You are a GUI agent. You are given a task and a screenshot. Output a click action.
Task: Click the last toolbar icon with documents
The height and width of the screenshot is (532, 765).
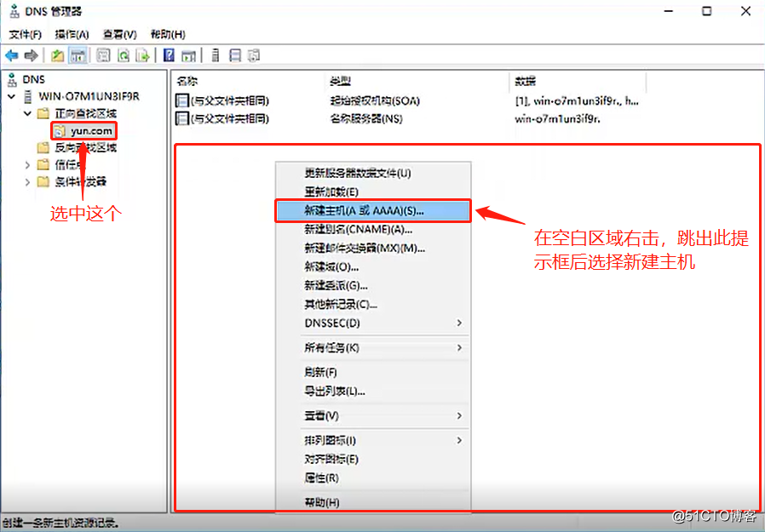(x=254, y=55)
